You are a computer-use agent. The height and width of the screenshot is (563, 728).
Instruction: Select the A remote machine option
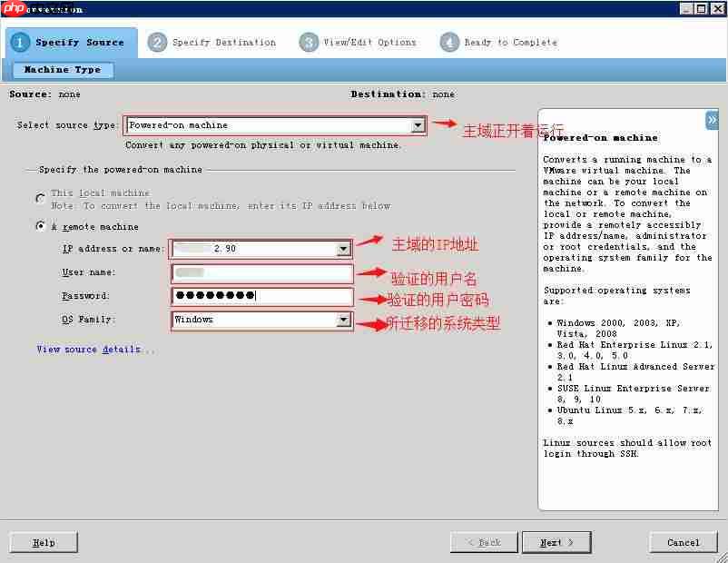point(39,226)
